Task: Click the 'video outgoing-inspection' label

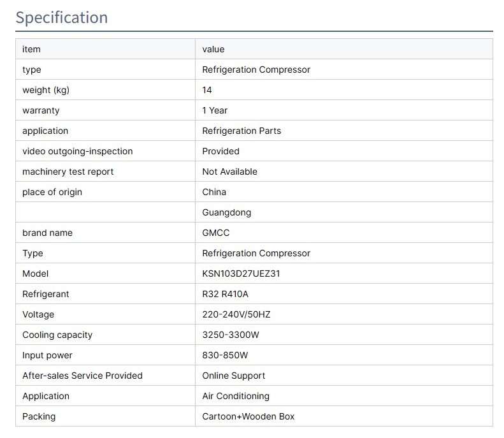Action: click(x=78, y=151)
